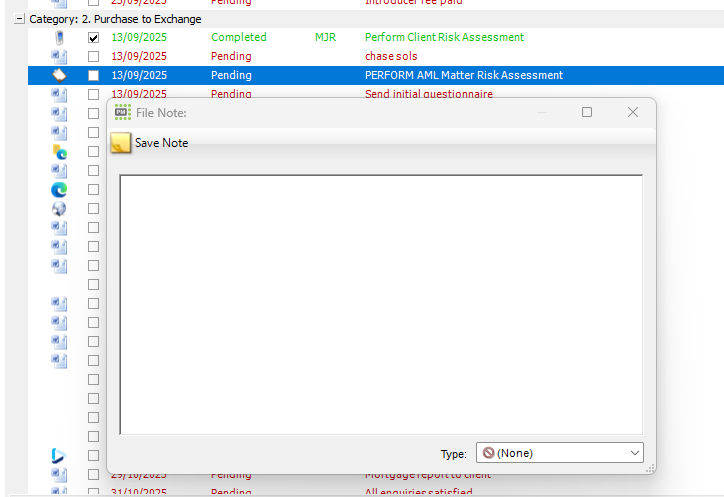
Task: Click the 'MJR' initials cell
Action: [326, 37]
